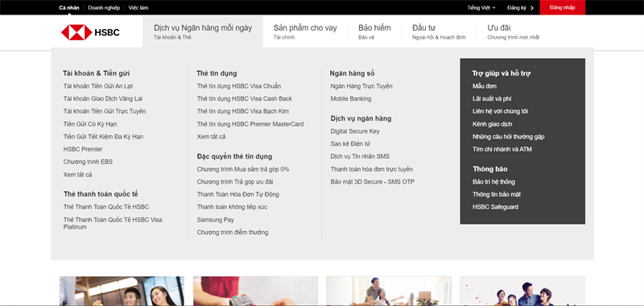
Task: Select the Việc làm tab
Action: pyautogui.click(x=138, y=8)
